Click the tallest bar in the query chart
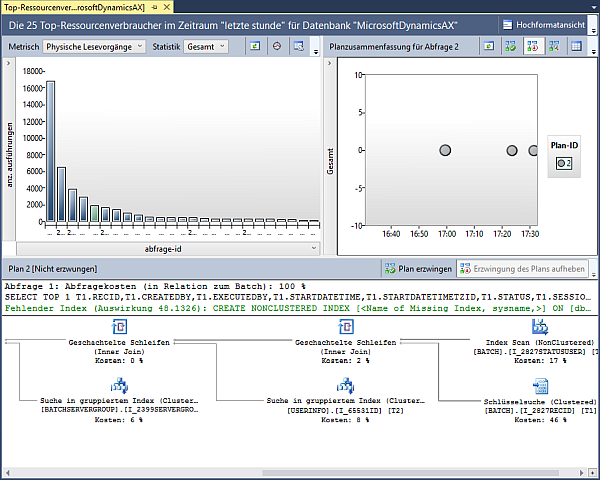The height and width of the screenshot is (480, 600). (50, 150)
